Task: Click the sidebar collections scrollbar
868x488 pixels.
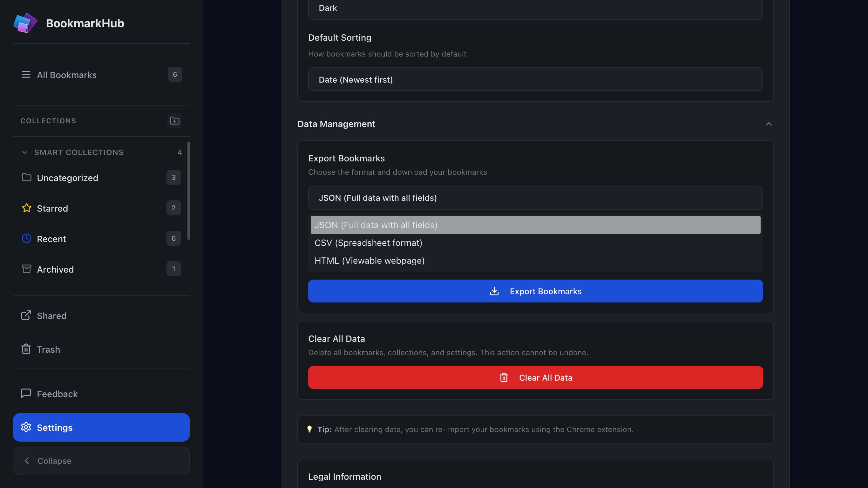Action: pyautogui.click(x=189, y=190)
